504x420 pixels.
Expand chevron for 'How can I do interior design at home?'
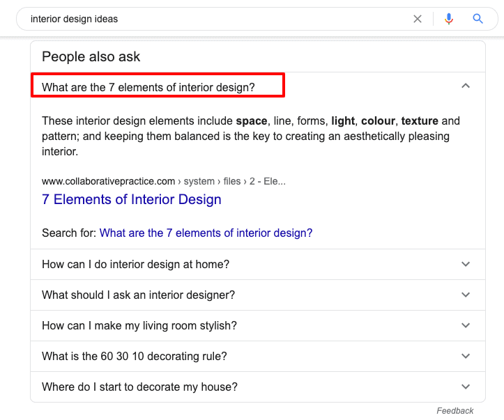click(x=466, y=264)
